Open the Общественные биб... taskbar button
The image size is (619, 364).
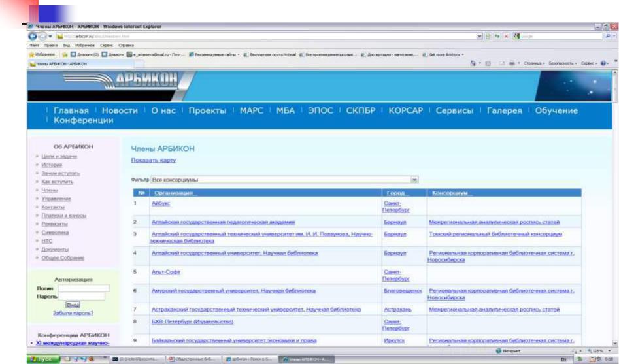(192, 359)
